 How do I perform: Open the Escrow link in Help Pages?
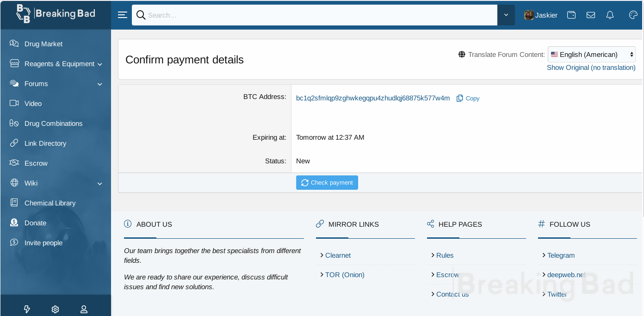click(x=448, y=275)
